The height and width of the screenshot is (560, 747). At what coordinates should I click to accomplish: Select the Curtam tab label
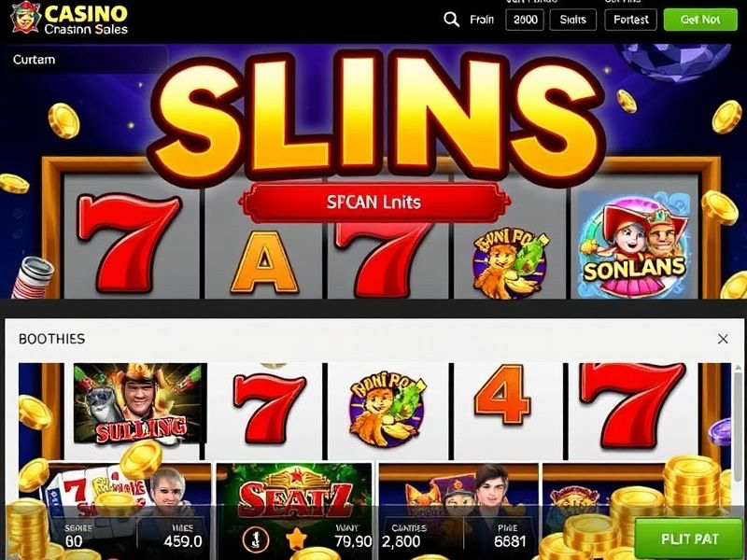click(x=34, y=60)
